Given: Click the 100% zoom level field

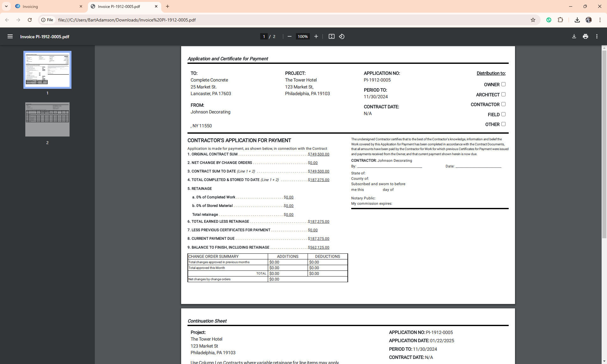Looking at the screenshot, I should pyautogui.click(x=303, y=36).
